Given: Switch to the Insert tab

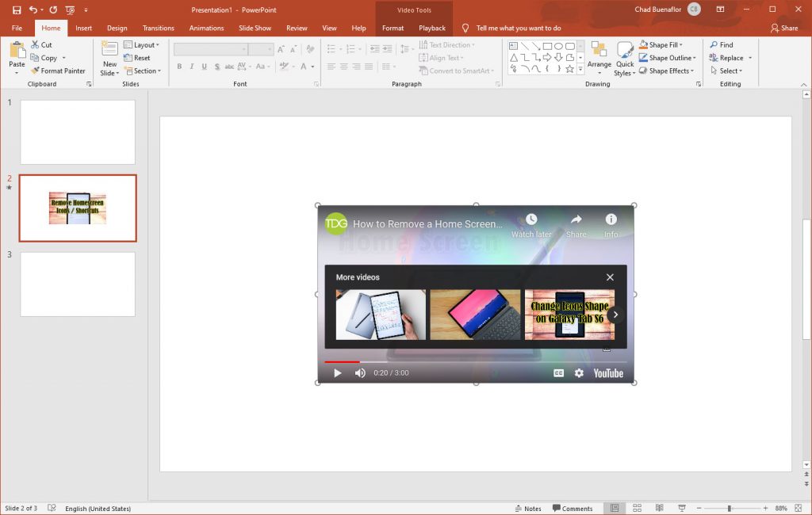Looking at the screenshot, I should point(83,28).
